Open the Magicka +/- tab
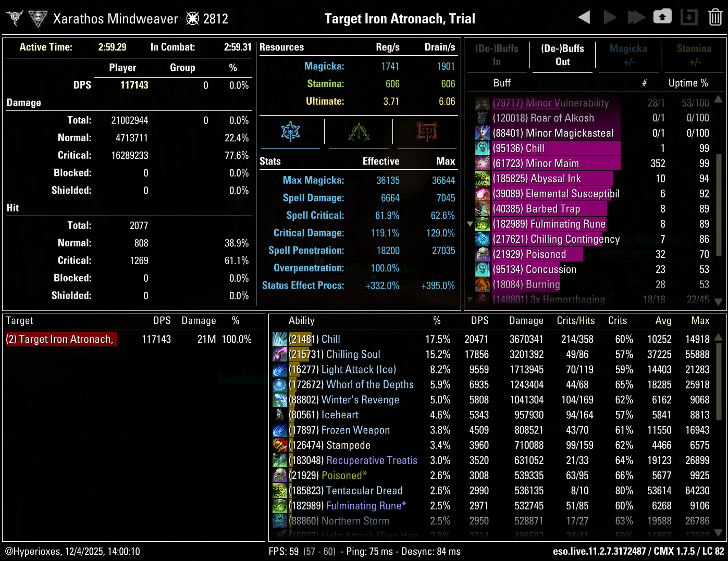Image resolution: width=728 pixels, height=561 pixels. pyautogui.click(x=628, y=55)
